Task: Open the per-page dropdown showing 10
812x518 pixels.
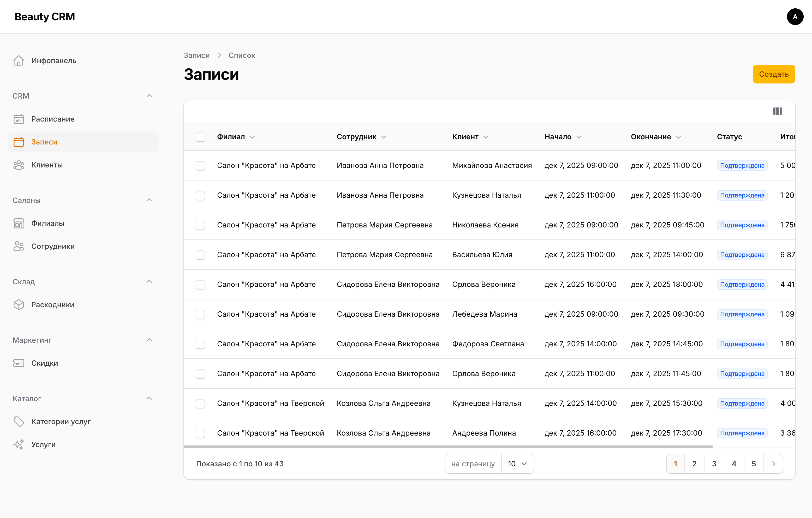Action: [517, 463]
